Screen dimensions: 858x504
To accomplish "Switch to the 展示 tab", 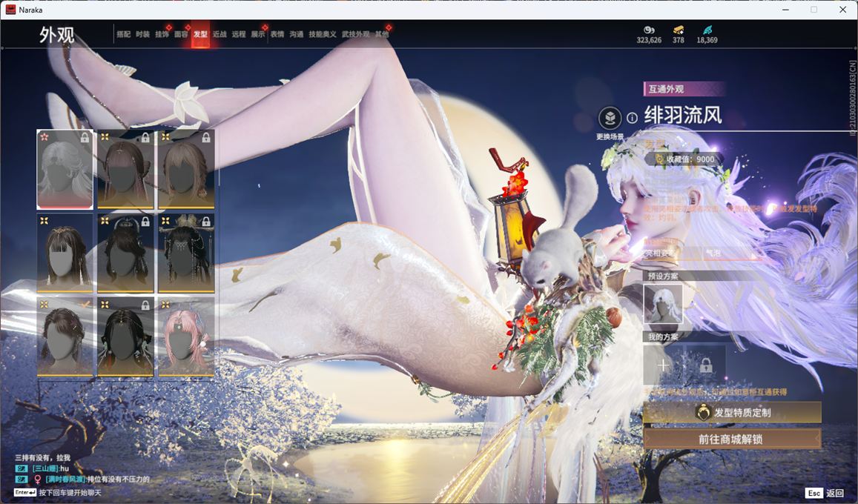I will [258, 34].
